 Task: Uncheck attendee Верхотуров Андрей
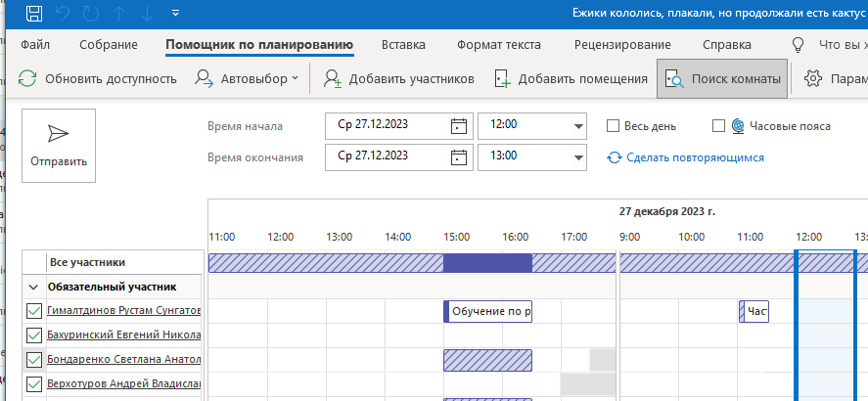tap(34, 383)
